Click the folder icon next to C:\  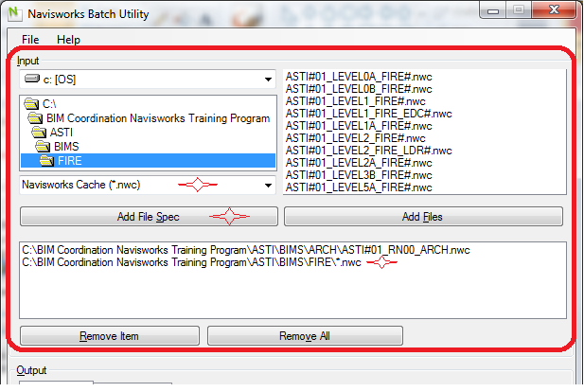point(31,104)
